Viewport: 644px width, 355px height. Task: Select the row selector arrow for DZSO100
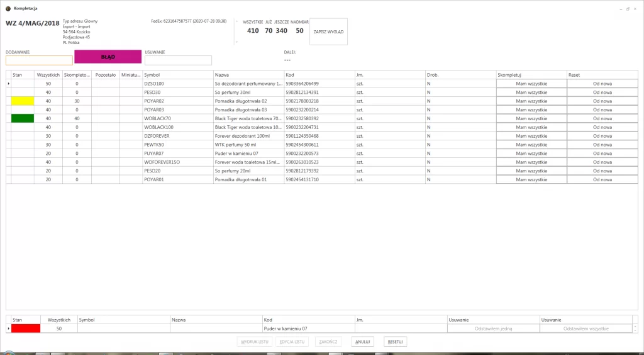tap(9, 84)
